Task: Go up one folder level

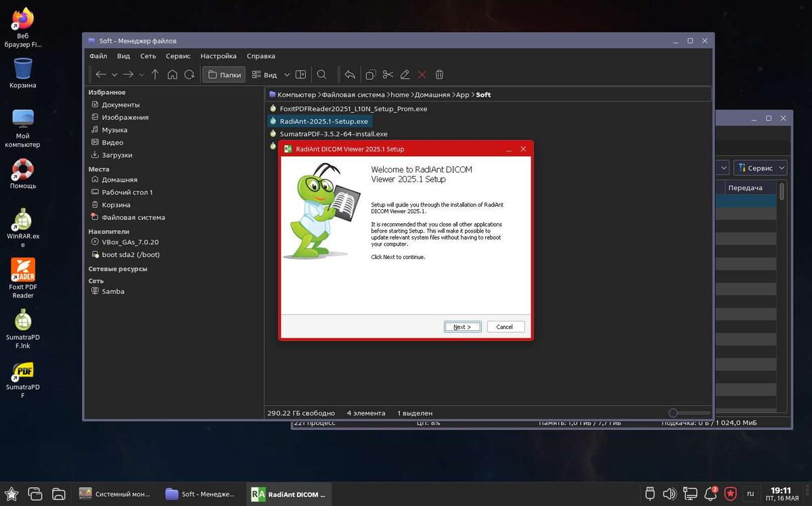Action: tap(155, 74)
